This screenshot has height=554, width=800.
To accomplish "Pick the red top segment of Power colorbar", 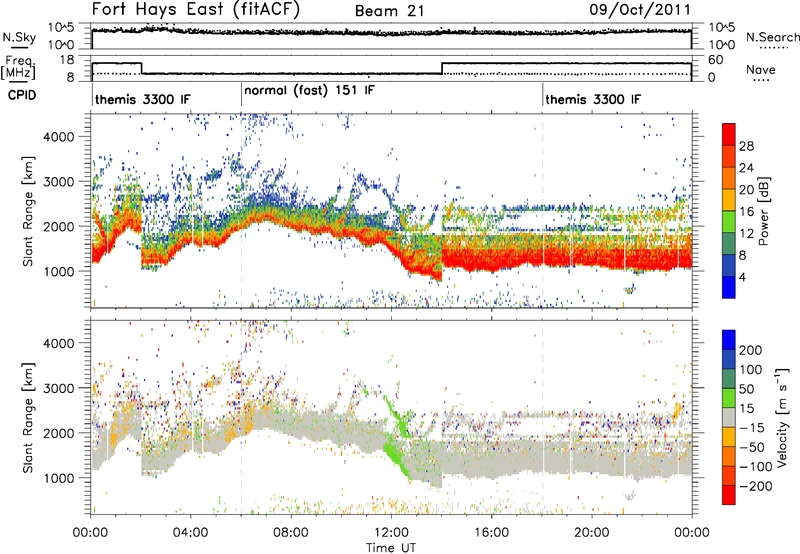I will (x=729, y=135).
